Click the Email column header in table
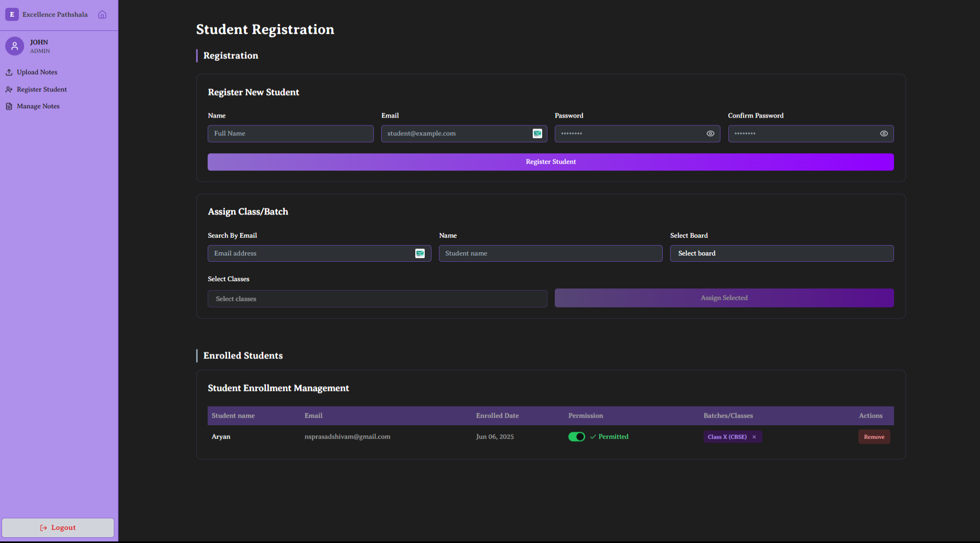The image size is (980, 543). [x=314, y=416]
